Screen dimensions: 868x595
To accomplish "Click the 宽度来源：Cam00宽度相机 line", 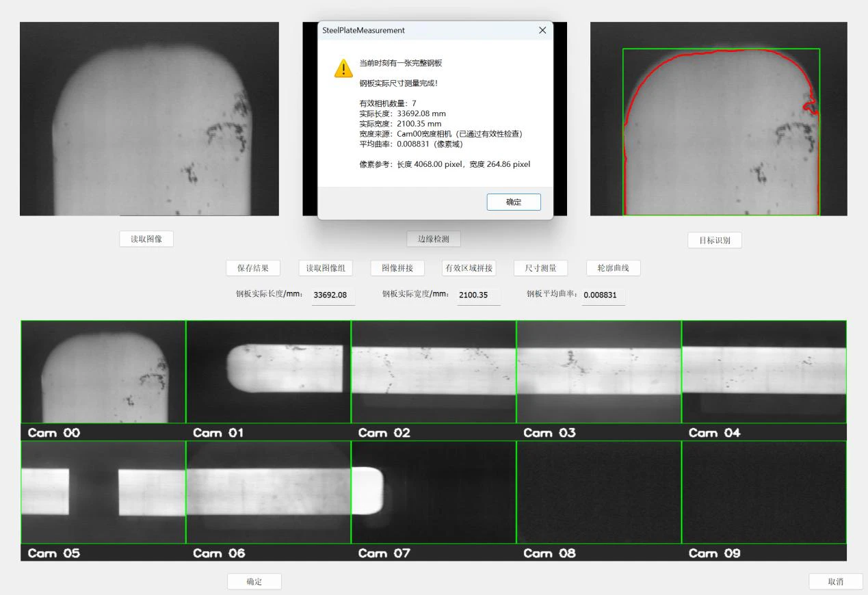I will click(441, 134).
